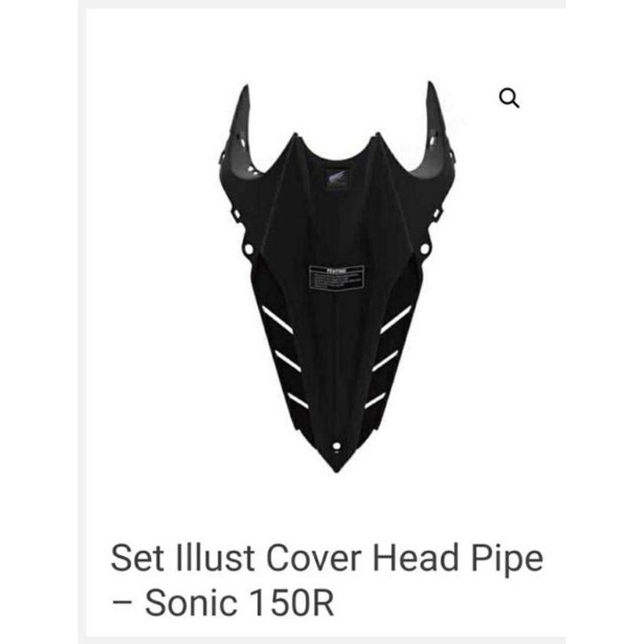Screen dimensions: 644x644
Task: Click the bottom-left white vent stripe
Action: pos(297,400)
